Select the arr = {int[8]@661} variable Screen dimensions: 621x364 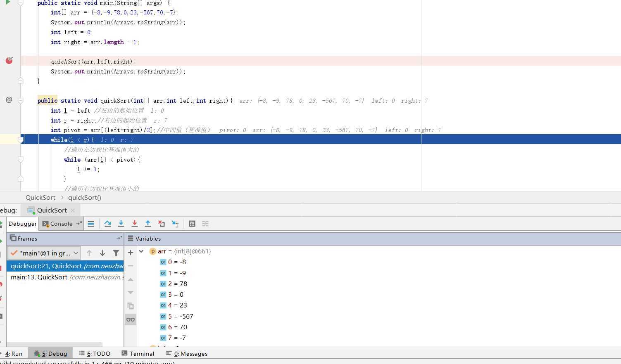(x=180, y=251)
